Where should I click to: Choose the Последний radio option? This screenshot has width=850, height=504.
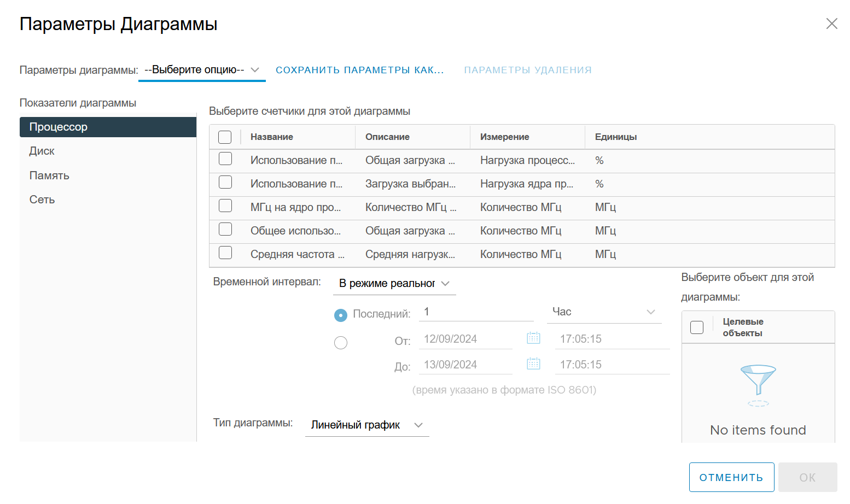click(341, 315)
